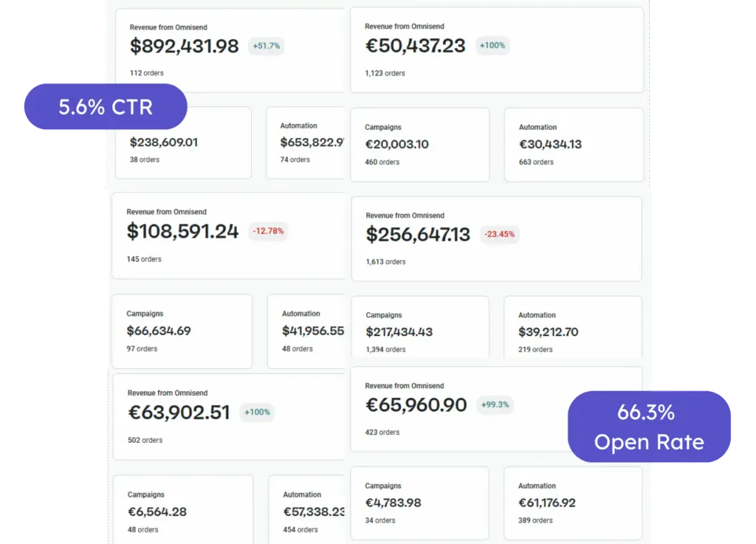The height and width of the screenshot is (544, 756).
Task: Click the Automation card showing €61,176.92
Action: (x=573, y=503)
